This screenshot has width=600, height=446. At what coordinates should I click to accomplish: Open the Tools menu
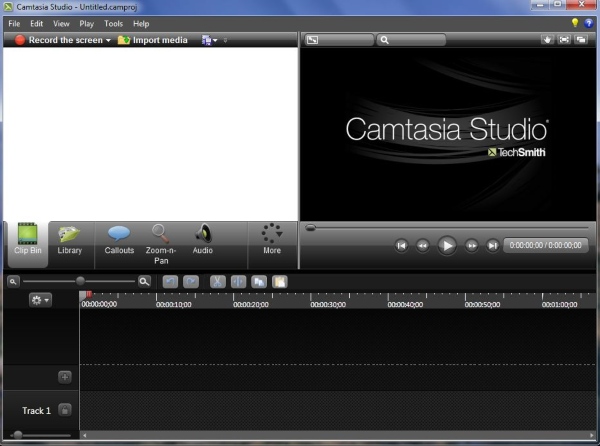click(114, 24)
